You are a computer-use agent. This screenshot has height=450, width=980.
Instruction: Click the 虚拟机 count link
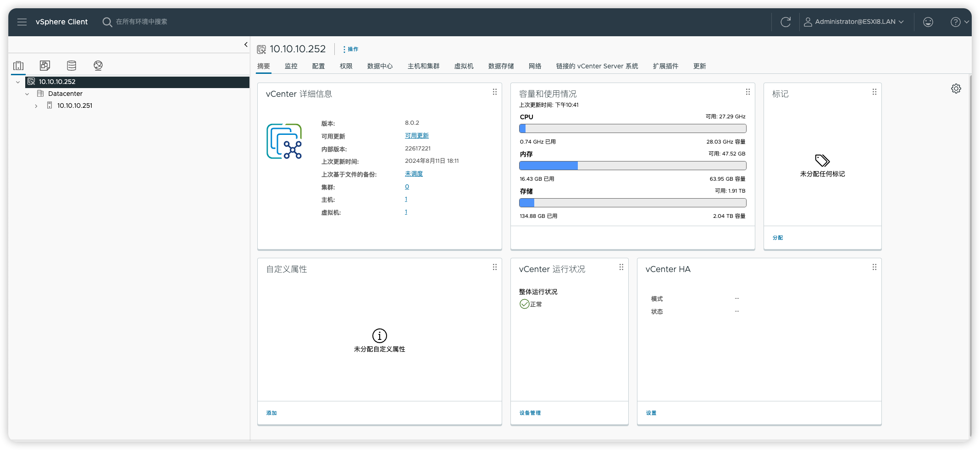coord(406,212)
